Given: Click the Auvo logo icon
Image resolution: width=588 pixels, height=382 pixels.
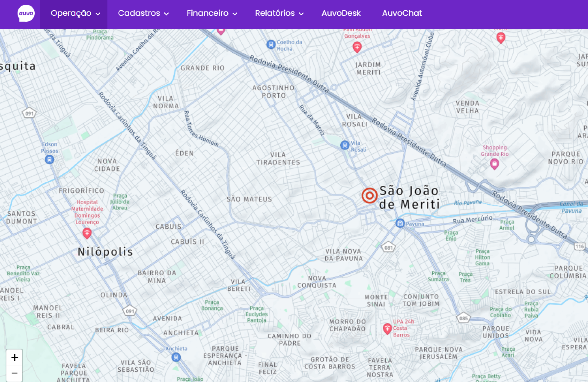Looking at the screenshot, I should click(x=26, y=13).
